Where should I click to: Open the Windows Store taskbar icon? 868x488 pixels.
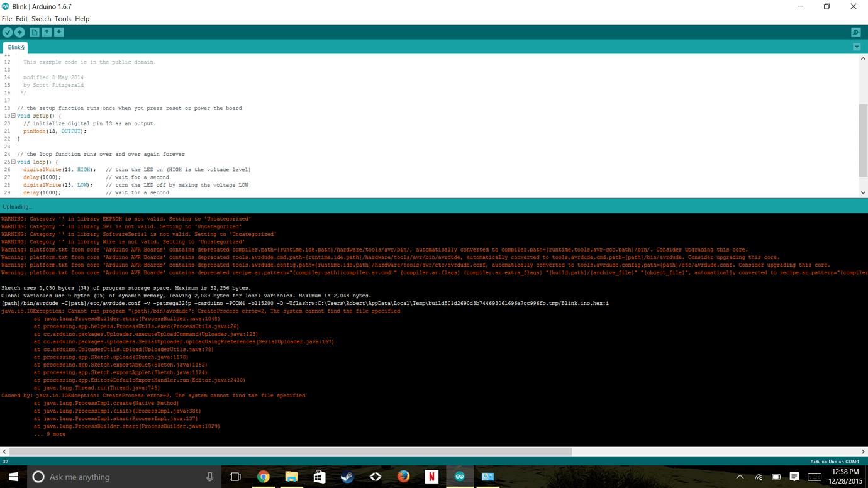(319, 477)
